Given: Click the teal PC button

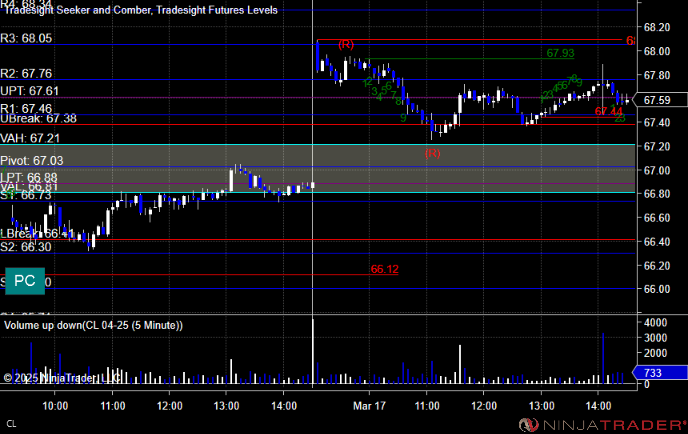Looking at the screenshot, I should pyautogui.click(x=25, y=281).
